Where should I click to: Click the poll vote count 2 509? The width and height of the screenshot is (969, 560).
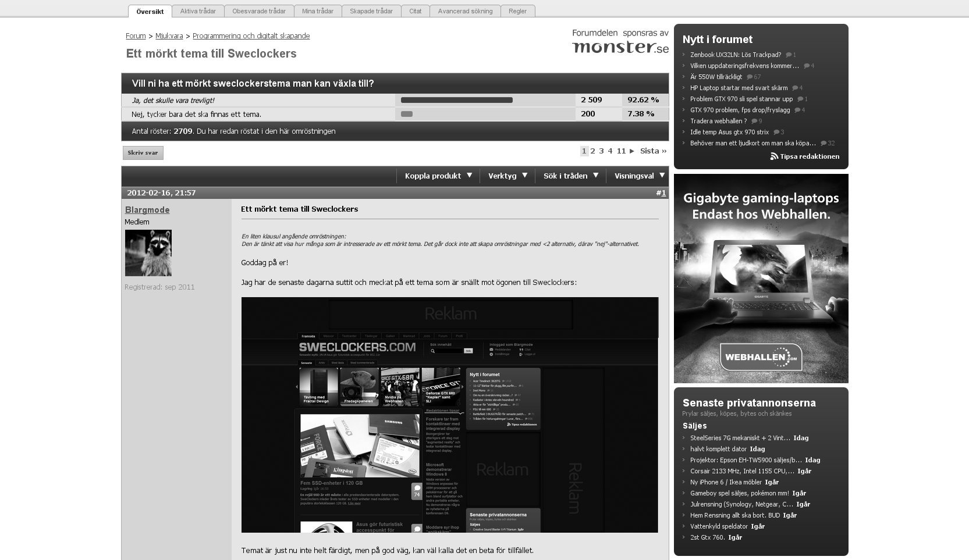(591, 100)
